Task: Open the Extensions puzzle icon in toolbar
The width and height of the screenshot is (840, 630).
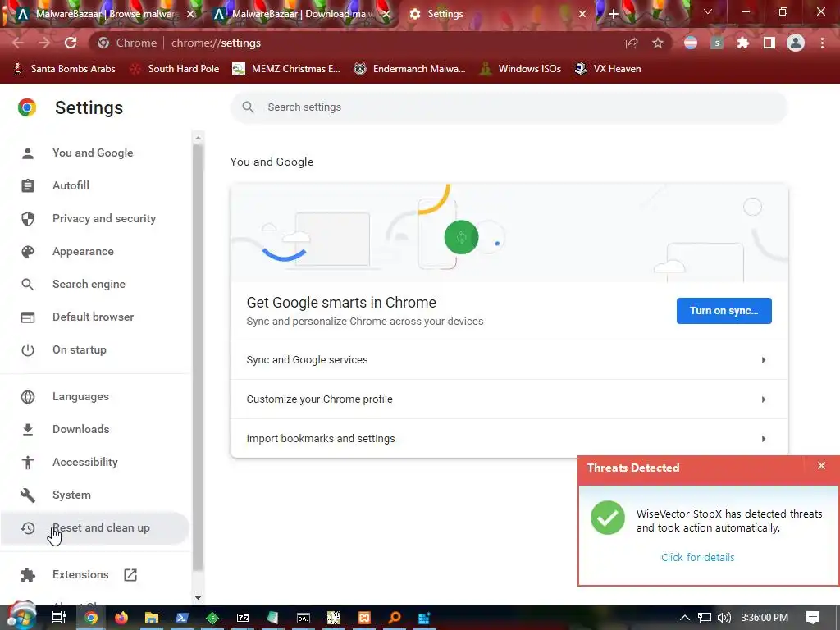Action: point(743,43)
